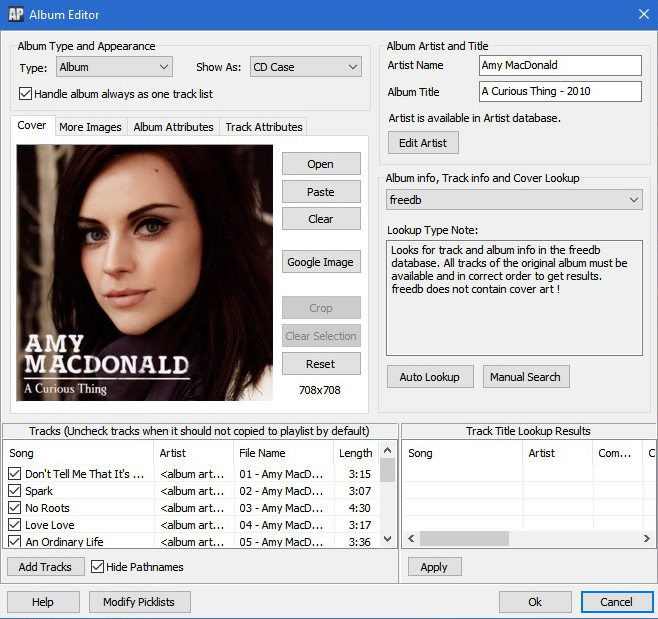The width and height of the screenshot is (658, 619).
Task: Click lookup results scroll left arrow
Action: [411, 538]
